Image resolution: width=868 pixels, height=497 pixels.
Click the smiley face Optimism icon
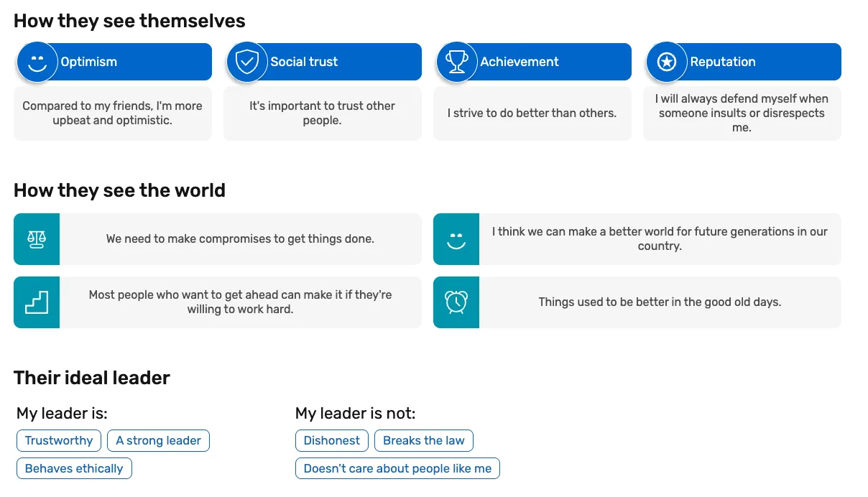coord(37,62)
